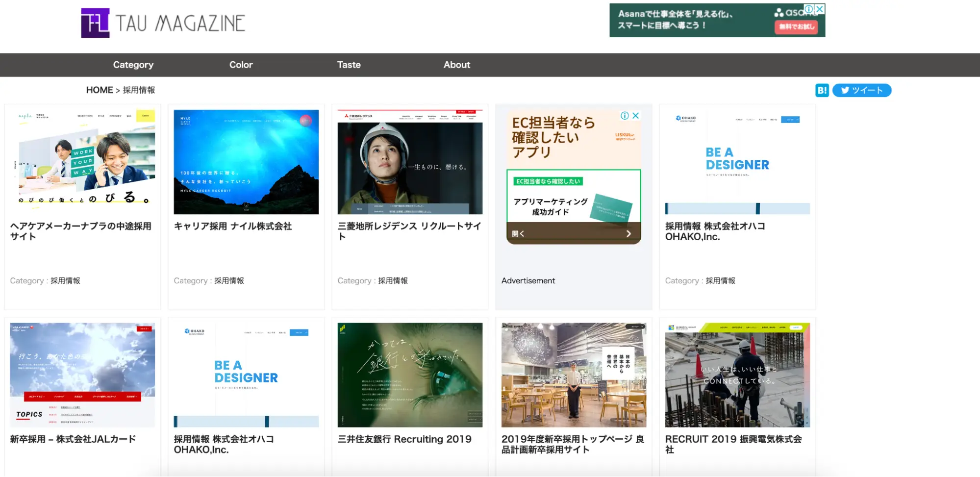Viewport: 980px width, 477px height.
Task: Click title 2019年度新卒採用トップページ 良品計画
Action: (x=573, y=445)
